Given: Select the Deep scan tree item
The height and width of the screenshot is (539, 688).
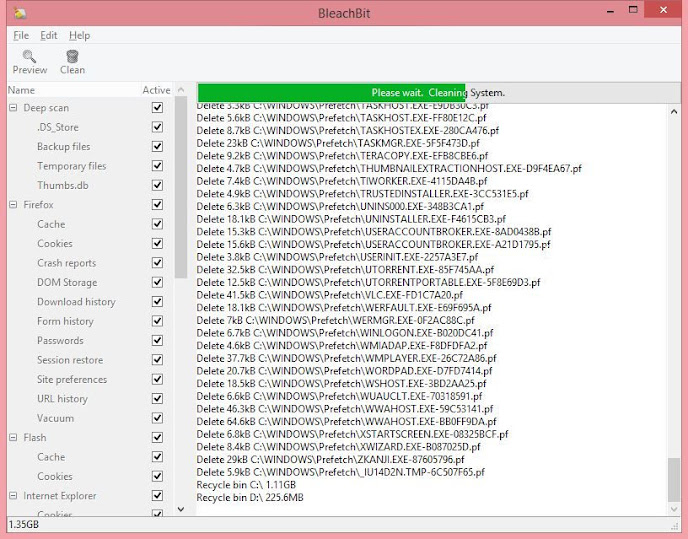Looking at the screenshot, I should (x=46, y=108).
